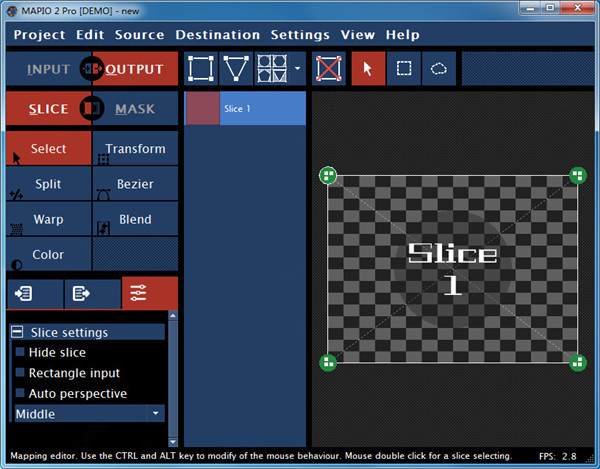Collapse the Slice settings section
600x469 pixels.
coord(17,332)
